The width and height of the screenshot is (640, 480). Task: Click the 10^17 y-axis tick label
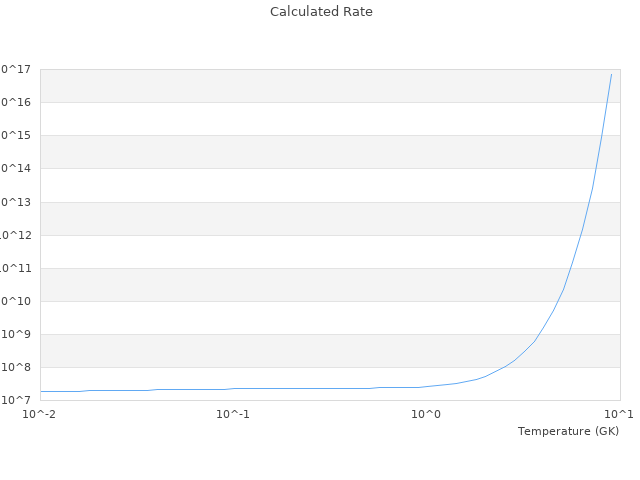(x=16, y=69)
